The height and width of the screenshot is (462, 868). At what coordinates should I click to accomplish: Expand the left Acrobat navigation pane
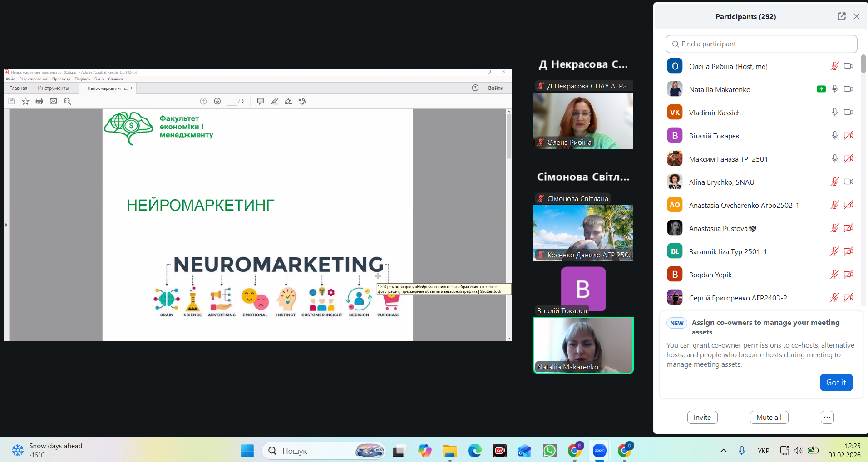point(6,225)
